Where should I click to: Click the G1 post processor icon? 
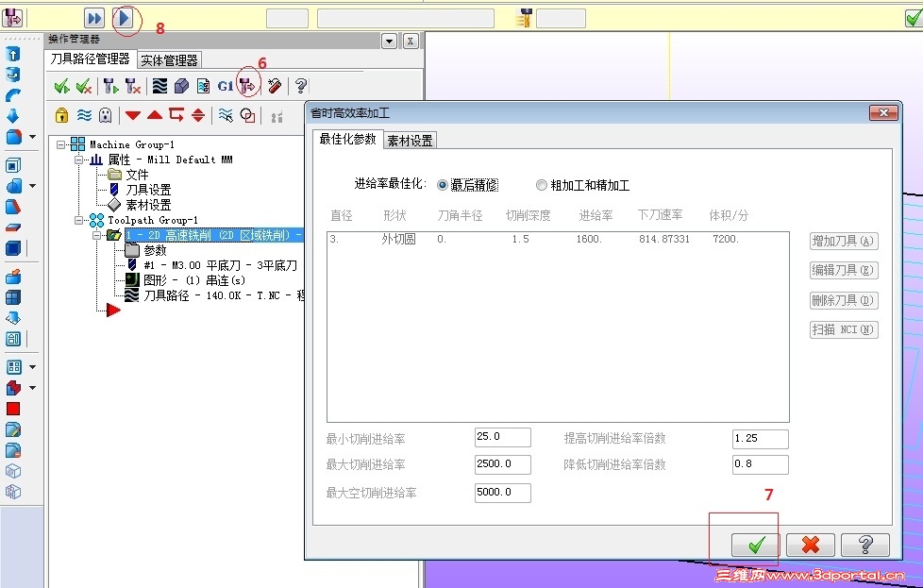226,87
